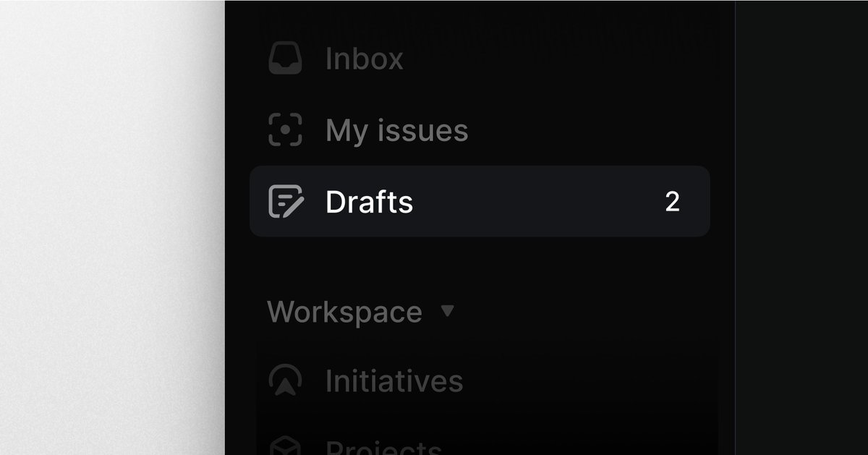Open the Inbox text label
The image size is (868, 455).
pos(364,59)
